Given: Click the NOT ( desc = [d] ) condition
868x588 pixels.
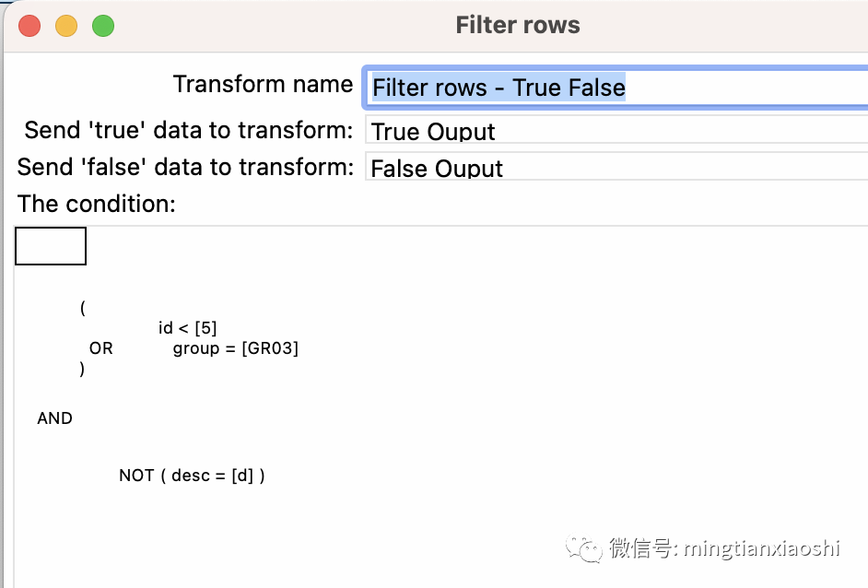Looking at the screenshot, I should [x=191, y=475].
